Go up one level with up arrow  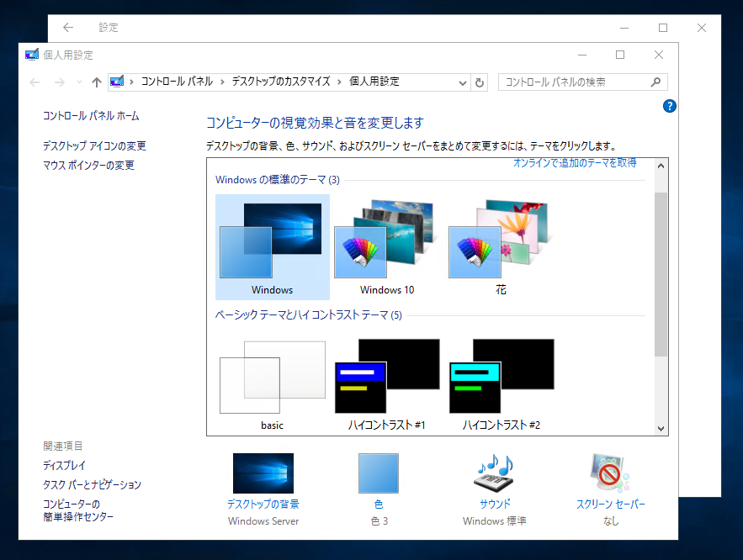pos(97,82)
